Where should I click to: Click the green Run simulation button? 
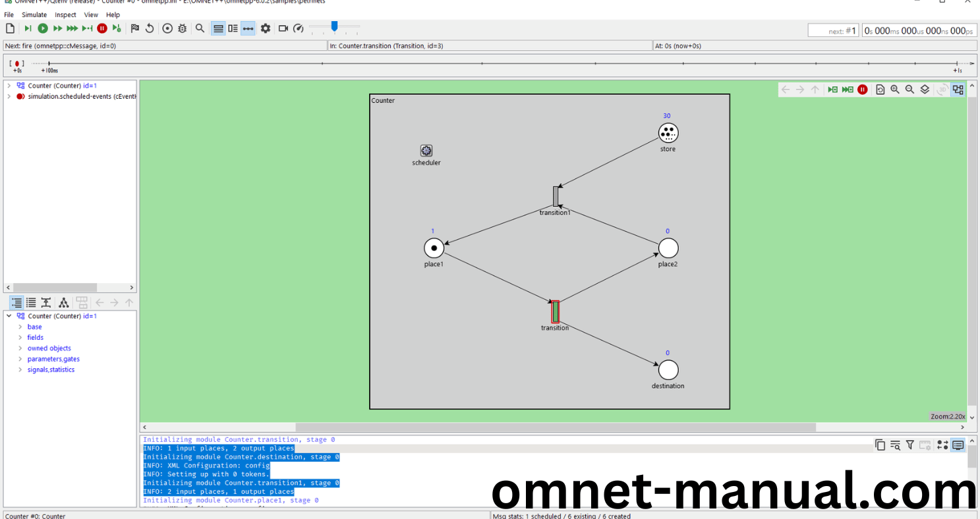pyautogui.click(x=43, y=28)
